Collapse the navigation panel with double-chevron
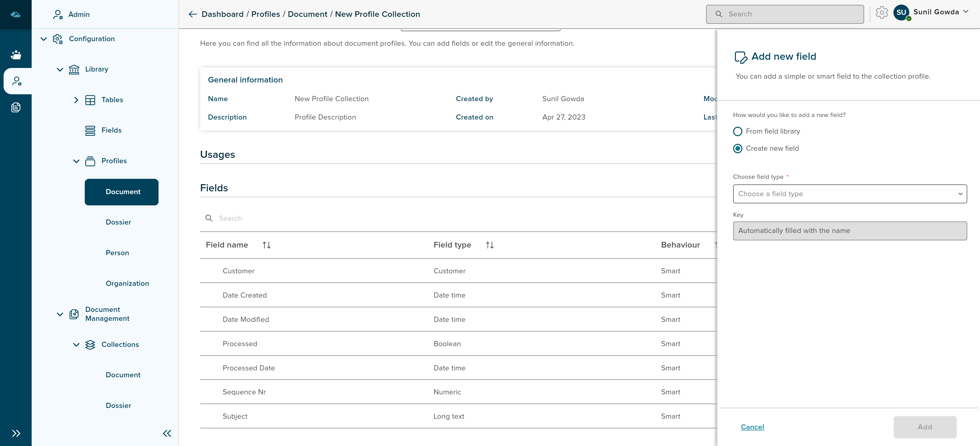The height and width of the screenshot is (446, 980). (167, 433)
